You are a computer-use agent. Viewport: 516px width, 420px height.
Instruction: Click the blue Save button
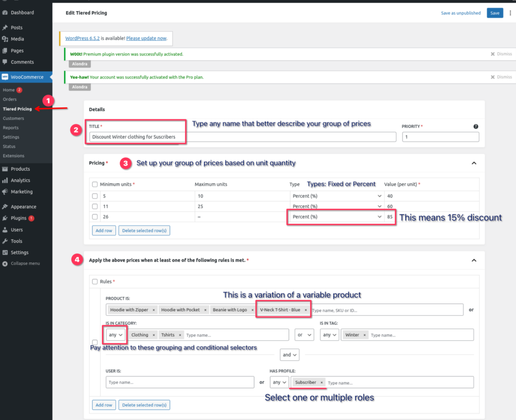click(x=495, y=13)
